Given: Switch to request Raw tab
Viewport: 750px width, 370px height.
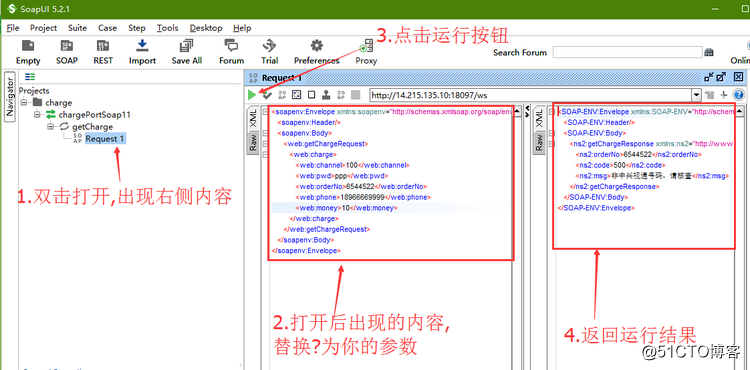Looking at the screenshot, I should coord(253,142).
